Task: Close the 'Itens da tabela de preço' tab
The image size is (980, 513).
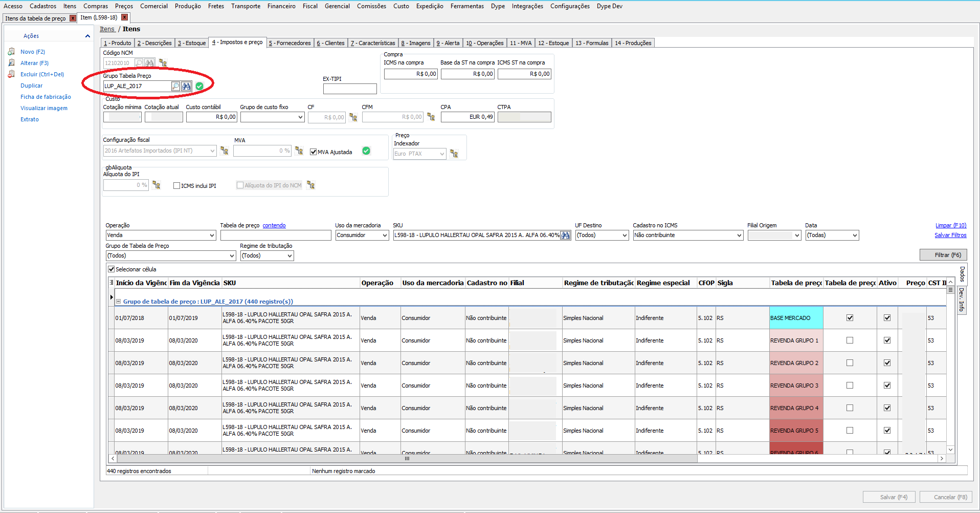Action: (73, 18)
